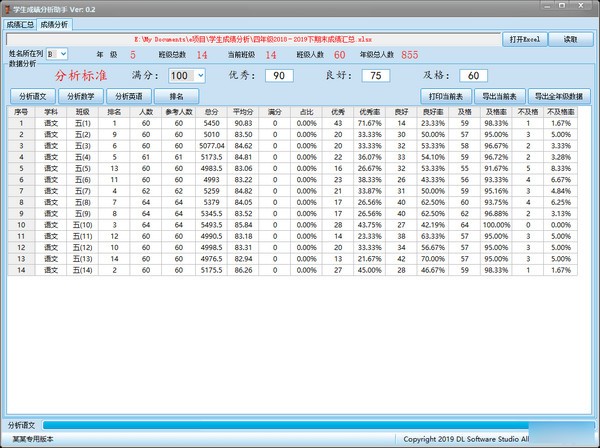This screenshot has height=448, width=600.
Task: Select the 及格 threshold input field
Action: coord(473,75)
